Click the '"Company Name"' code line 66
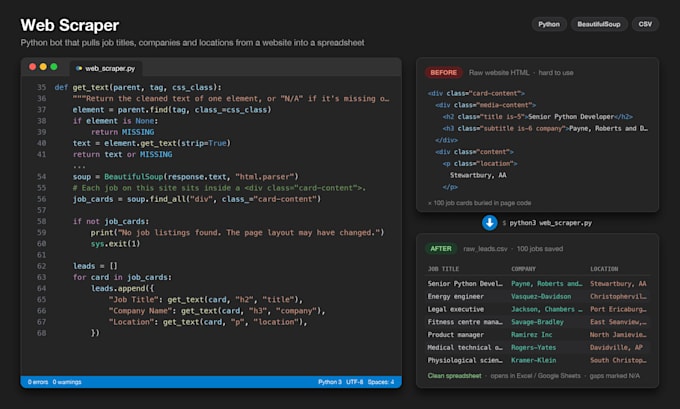680x409 pixels. click(217, 311)
